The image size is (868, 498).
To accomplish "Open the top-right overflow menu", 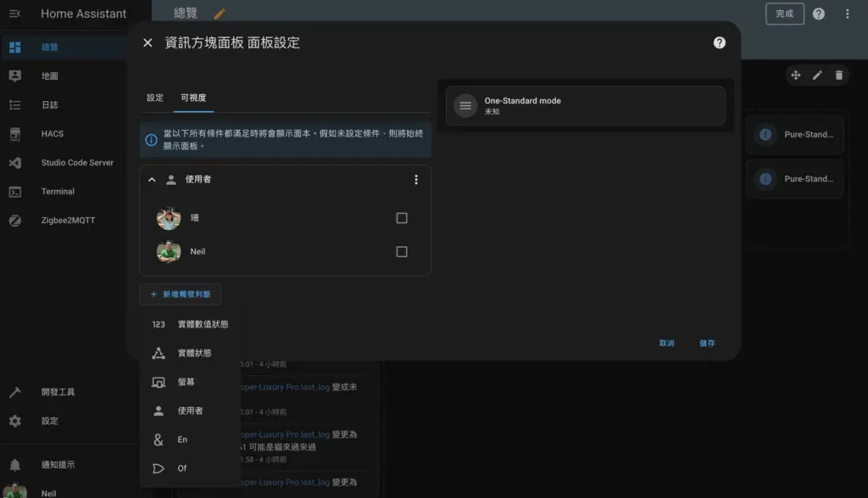I will point(847,14).
